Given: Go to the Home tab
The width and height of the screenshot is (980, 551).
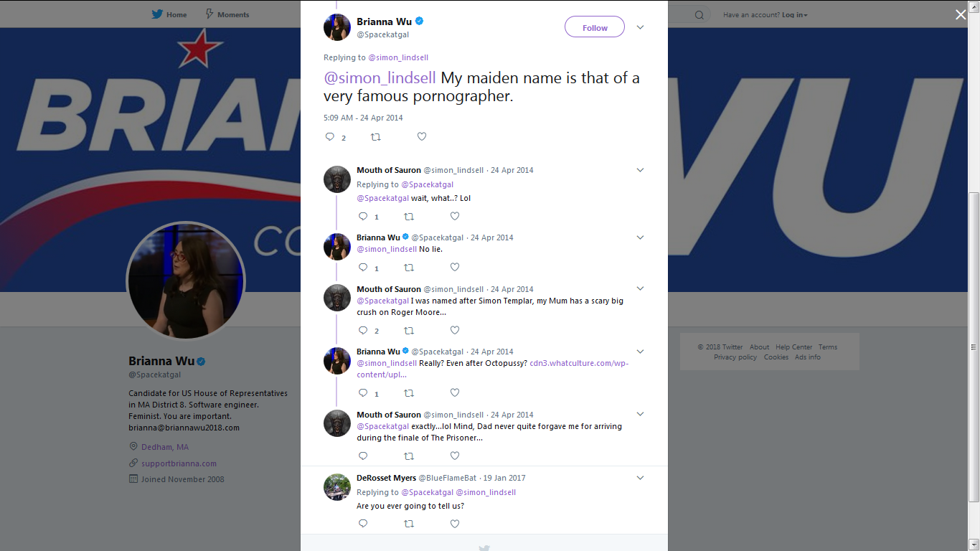Looking at the screenshot, I should tap(169, 14).
